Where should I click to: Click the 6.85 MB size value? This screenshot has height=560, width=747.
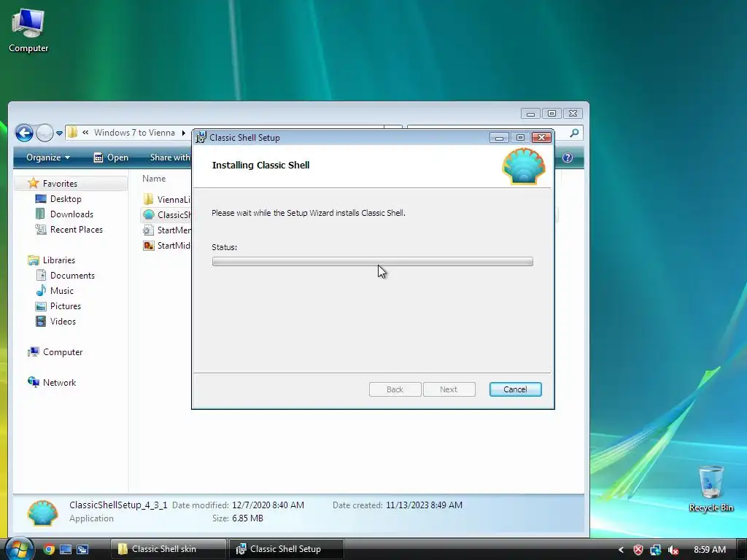247,518
